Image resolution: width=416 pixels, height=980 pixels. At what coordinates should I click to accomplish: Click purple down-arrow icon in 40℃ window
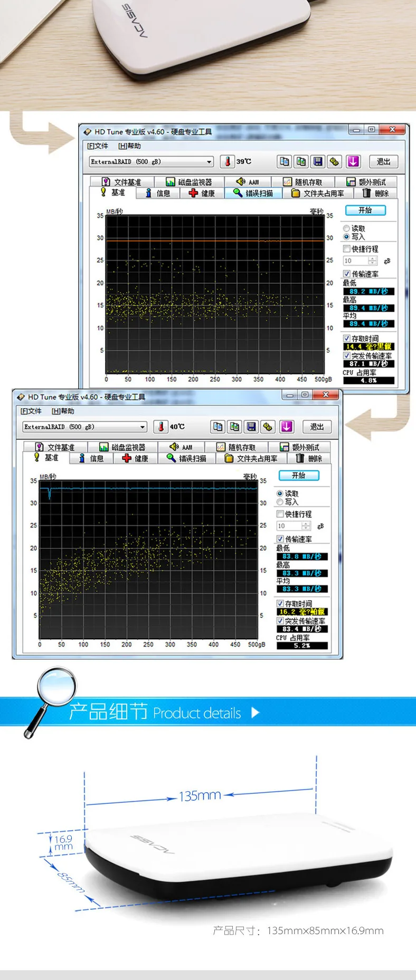point(287,427)
